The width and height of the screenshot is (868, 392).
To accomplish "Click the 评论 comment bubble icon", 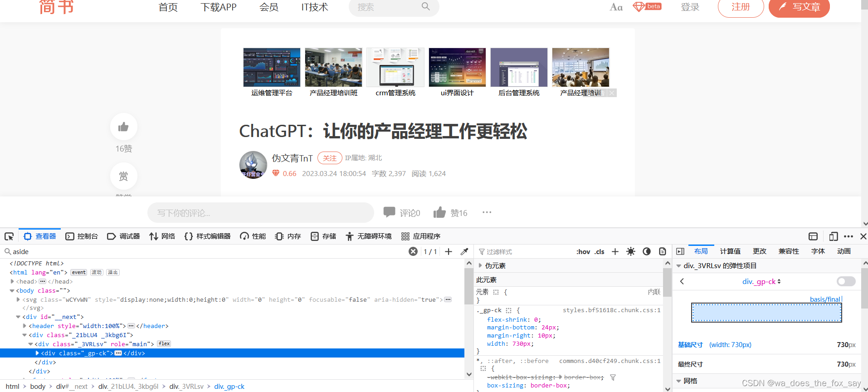I will (x=389, y=212).
